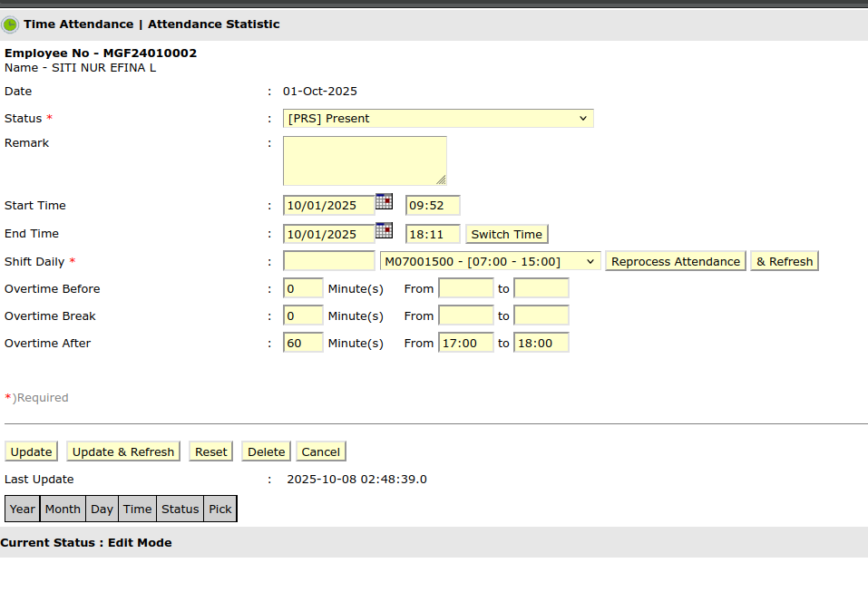The width and height of the screenshot is (868, 592).
Task: Click the Update button
Action: 32,451
